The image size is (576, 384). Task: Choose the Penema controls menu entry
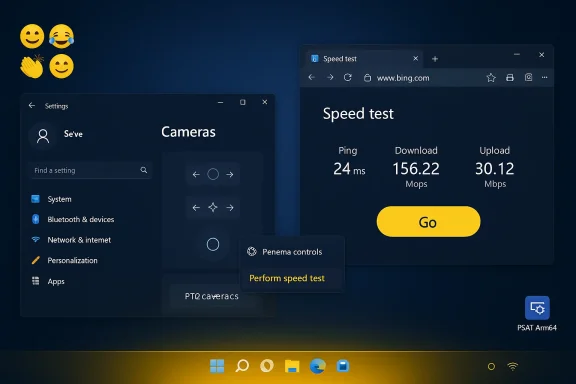pyautogui.click(x=292, y=252)
